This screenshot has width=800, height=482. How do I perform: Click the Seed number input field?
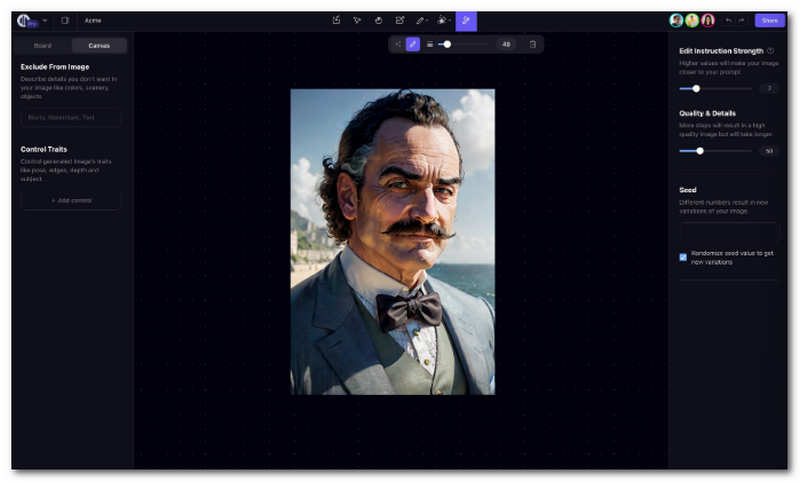(x=728, y=230)
